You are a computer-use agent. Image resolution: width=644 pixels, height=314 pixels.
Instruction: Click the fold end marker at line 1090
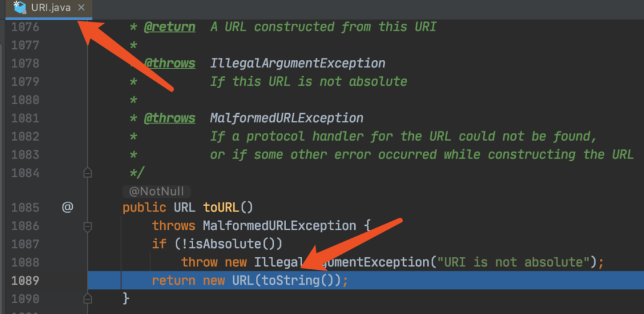point(88,298)
